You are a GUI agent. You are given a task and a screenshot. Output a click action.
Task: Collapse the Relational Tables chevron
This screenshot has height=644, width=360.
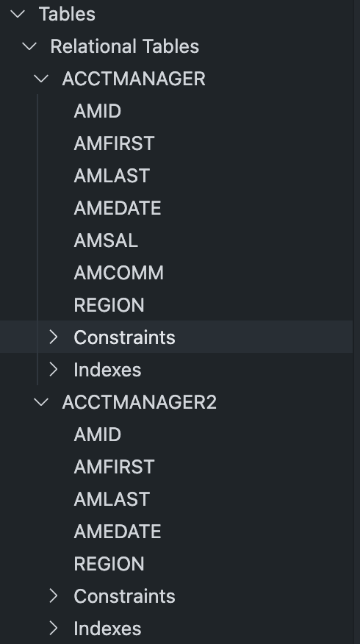click(x=29, y=46)
